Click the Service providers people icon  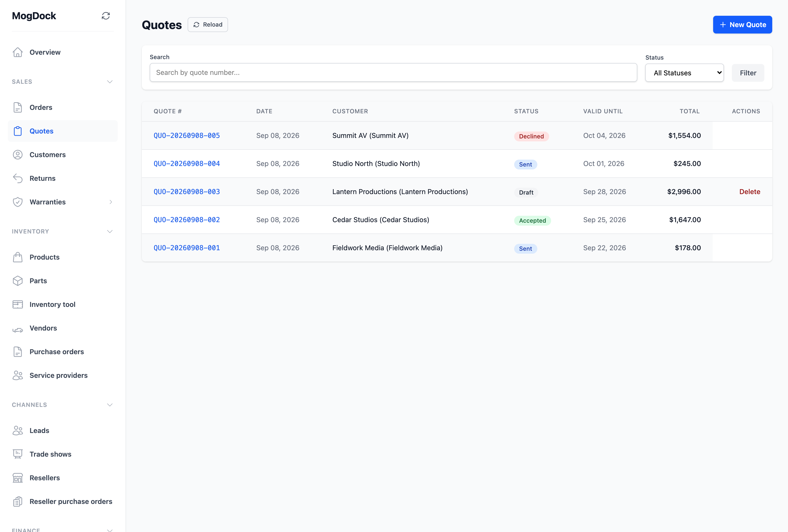18,375
